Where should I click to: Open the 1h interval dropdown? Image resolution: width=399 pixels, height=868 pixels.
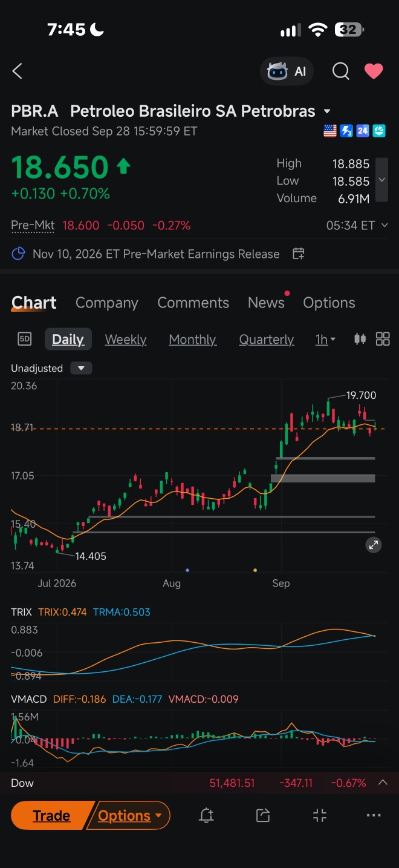(x=325, y=340)
